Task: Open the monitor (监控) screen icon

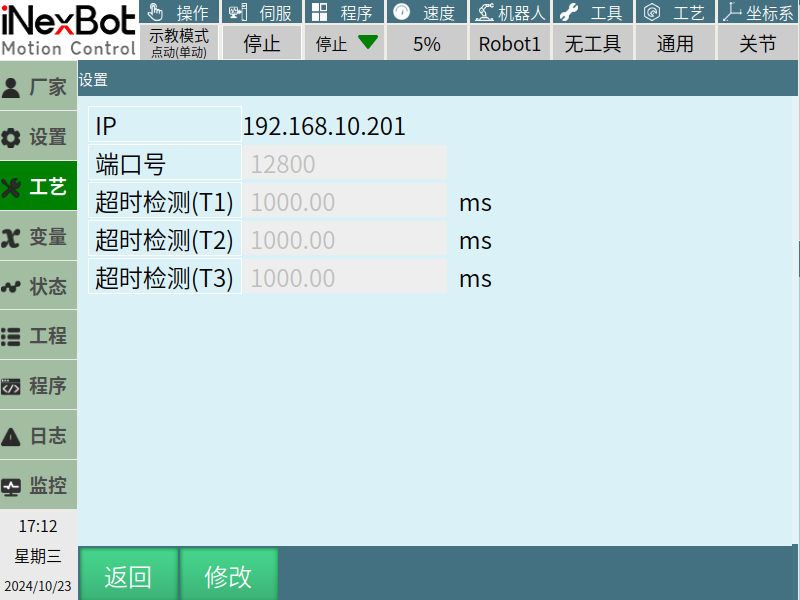Action: pos(12,487)
